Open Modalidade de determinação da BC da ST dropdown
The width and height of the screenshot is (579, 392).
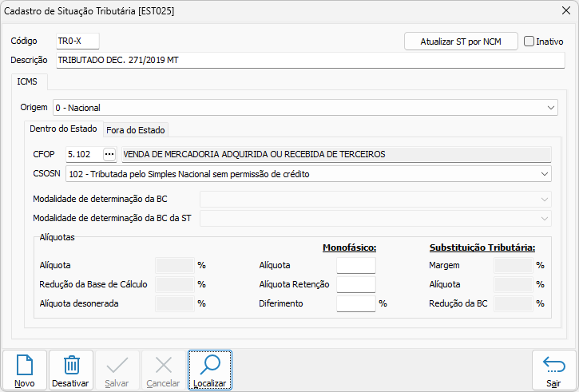[545, 218]
